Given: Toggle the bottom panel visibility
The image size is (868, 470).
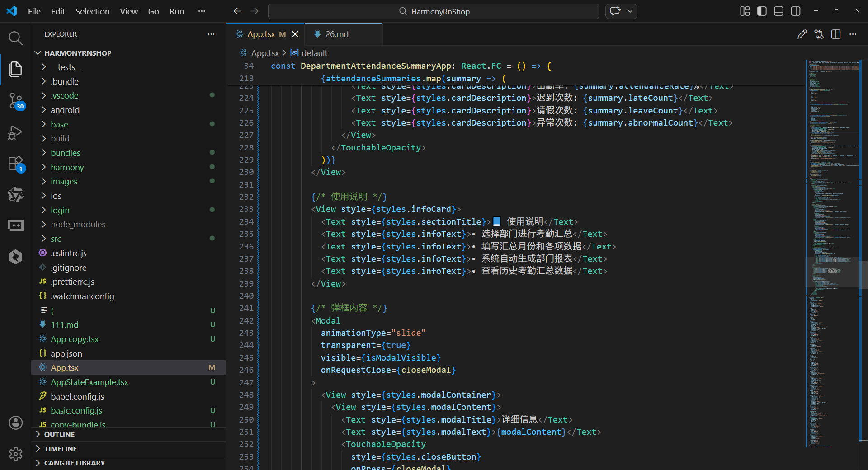Looking at the screenshot, I should tap(778, 11).
